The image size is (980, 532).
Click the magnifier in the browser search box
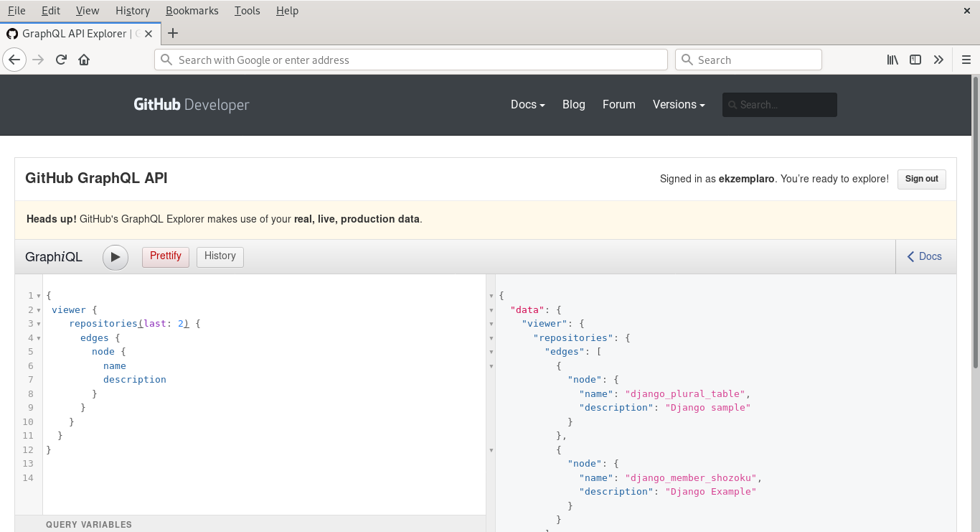pyautogui.click(x=687, y=60)
